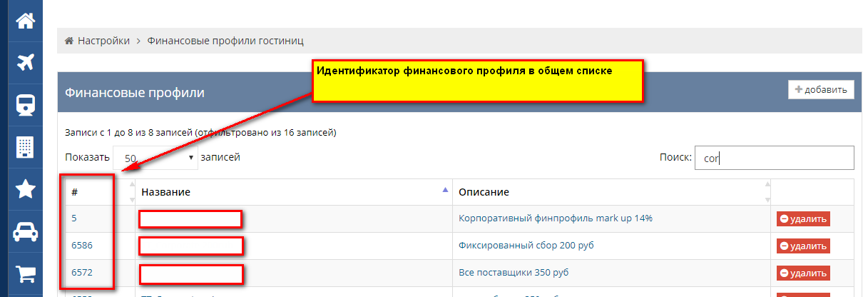Open the hotel building icon
Screen dimensions: 868x297
[x=26, y=147]
